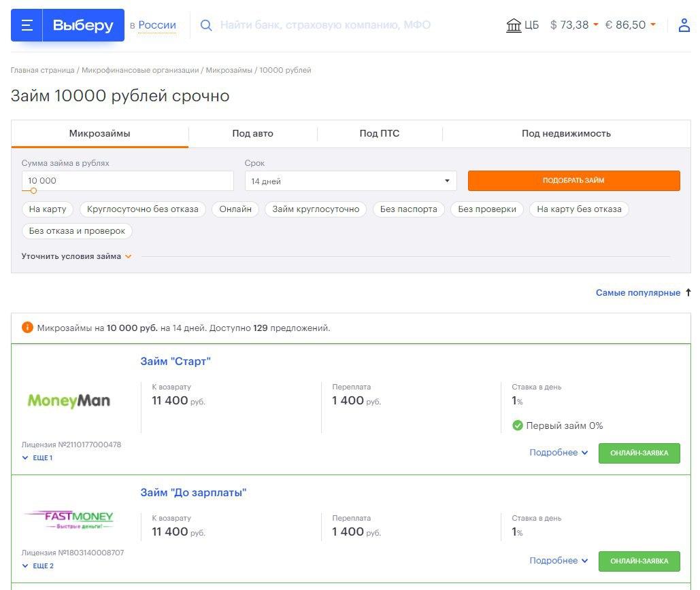Click the loan amount input field
The width and height of the screenshot is (700, 590).
coord(127,181)
